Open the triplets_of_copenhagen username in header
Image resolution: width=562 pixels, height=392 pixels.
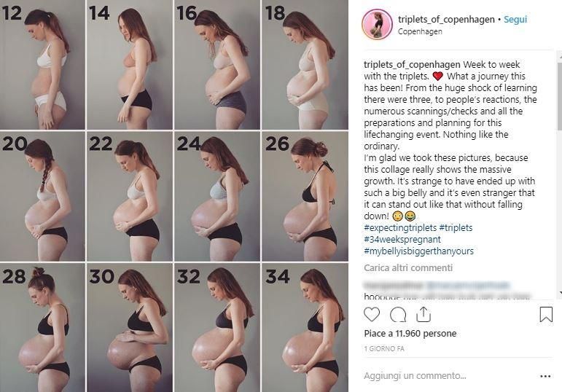[x=446, y=20]
